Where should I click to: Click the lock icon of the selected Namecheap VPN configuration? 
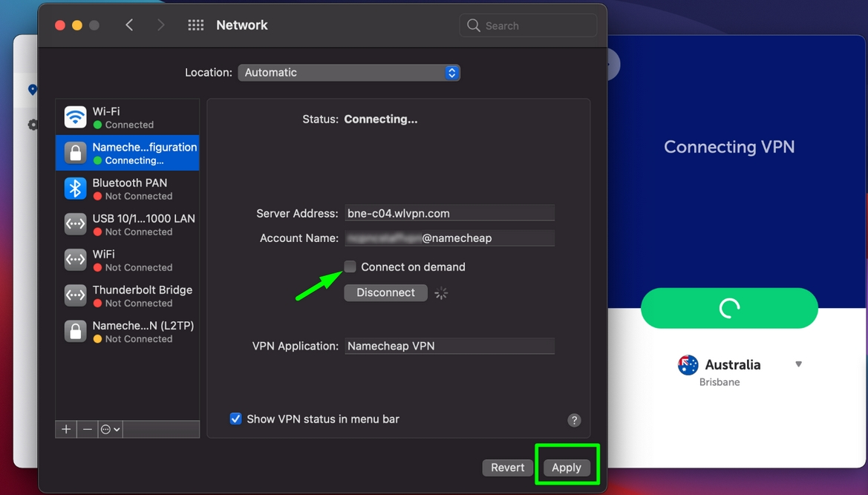click(x=75, y=153)
